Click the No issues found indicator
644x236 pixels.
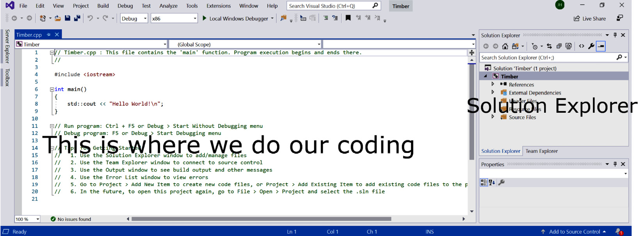click(x=71, y=219)
